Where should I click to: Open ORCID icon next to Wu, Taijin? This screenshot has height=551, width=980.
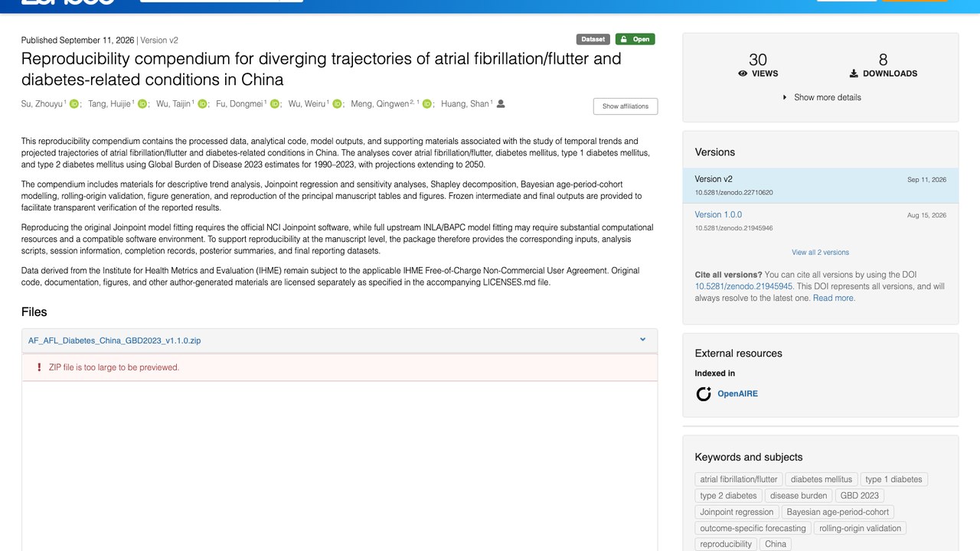(203, 104)
